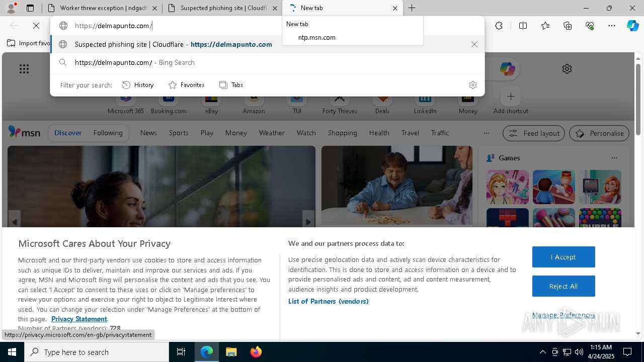Open the Extensions puzzle icon

pyautogui.click(x=499, y=26)
